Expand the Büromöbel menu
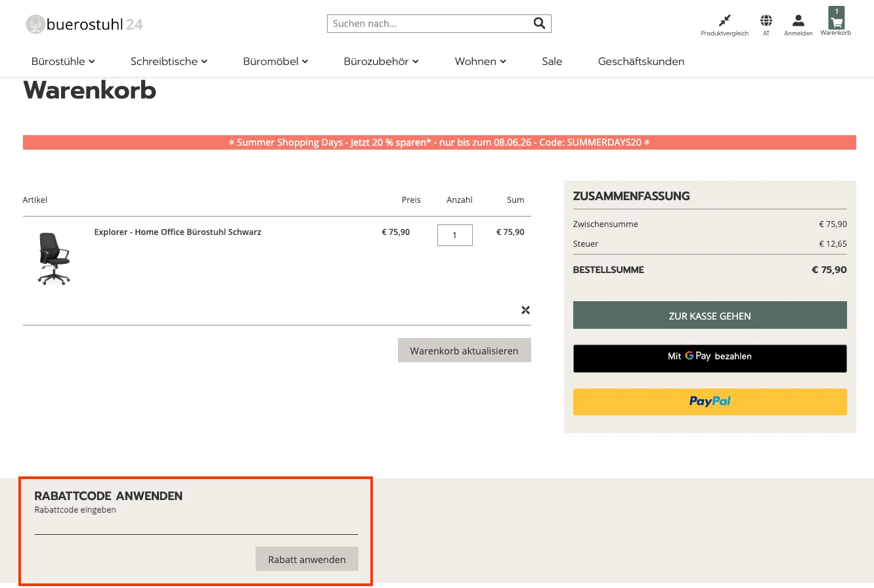This screenshot has width=874, height=588. 275,61
